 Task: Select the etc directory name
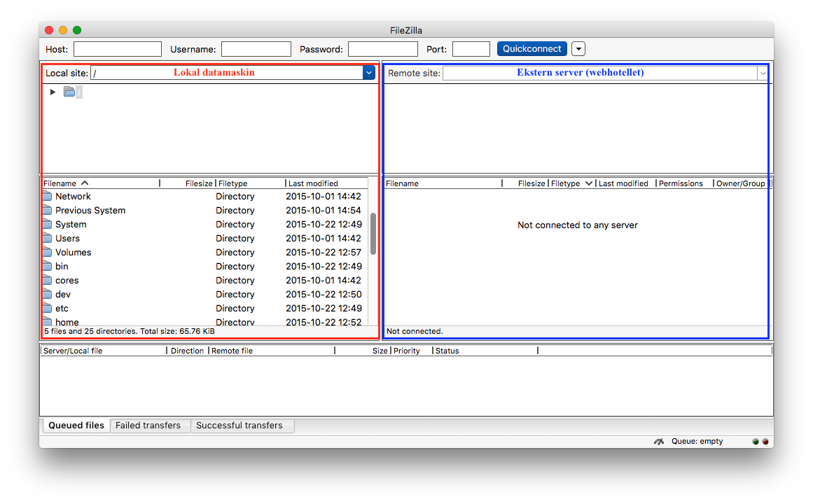(x=62, y=309)
